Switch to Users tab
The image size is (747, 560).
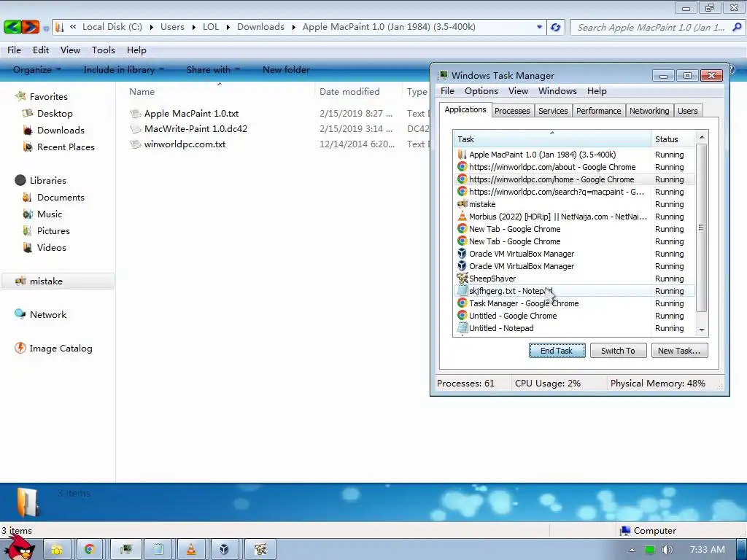click(x=687, y=111)
